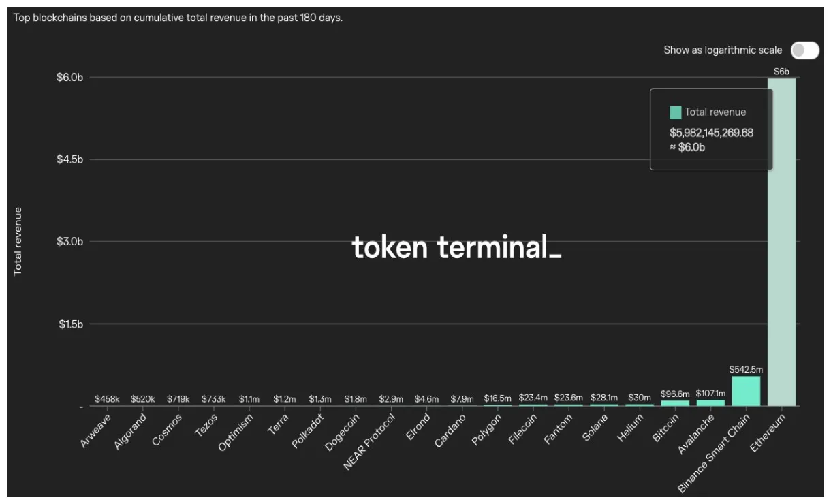Click the 'Total revenue' text in the tooltip
Screen dimensions: 831x504
pos(715,112)
